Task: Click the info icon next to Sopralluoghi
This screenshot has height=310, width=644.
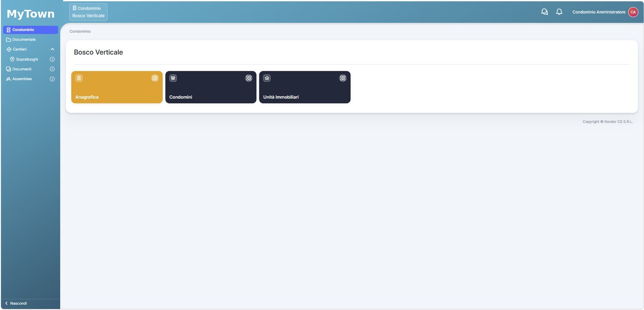Action: point(52,59)
